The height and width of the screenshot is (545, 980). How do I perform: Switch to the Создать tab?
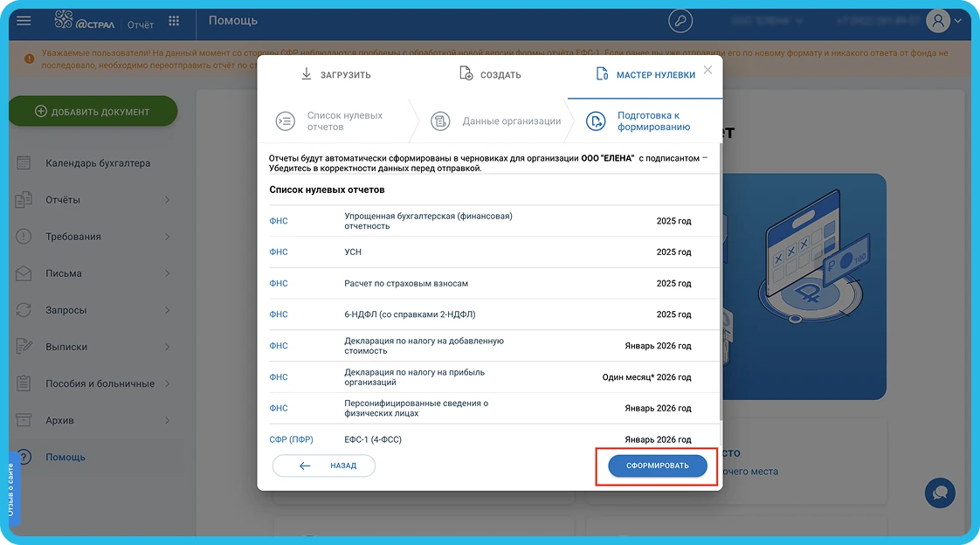point(490,74)
